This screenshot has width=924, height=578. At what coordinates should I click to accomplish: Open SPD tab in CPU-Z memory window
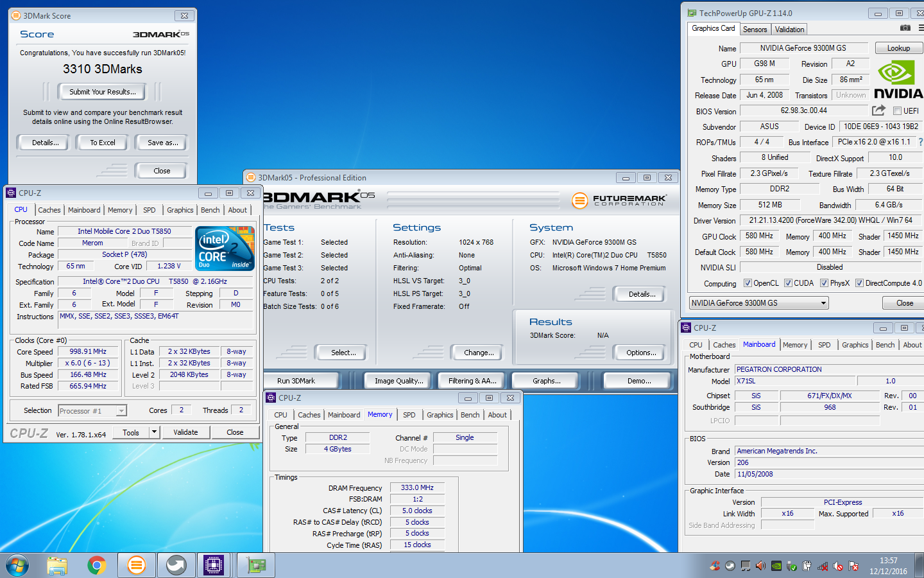click(409, 415)
